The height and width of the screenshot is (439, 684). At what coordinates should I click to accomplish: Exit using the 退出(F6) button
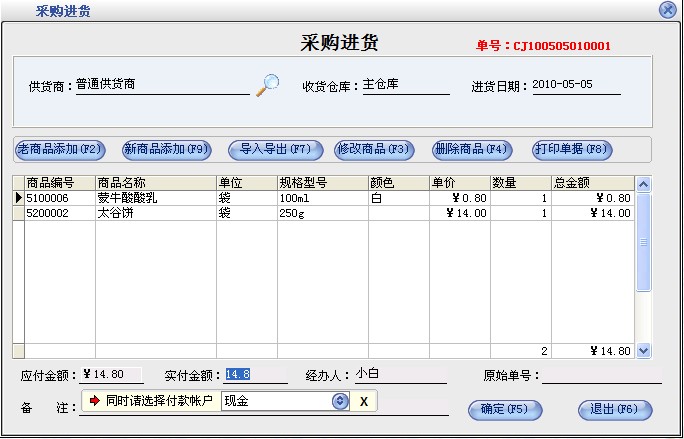pos(615,409)
